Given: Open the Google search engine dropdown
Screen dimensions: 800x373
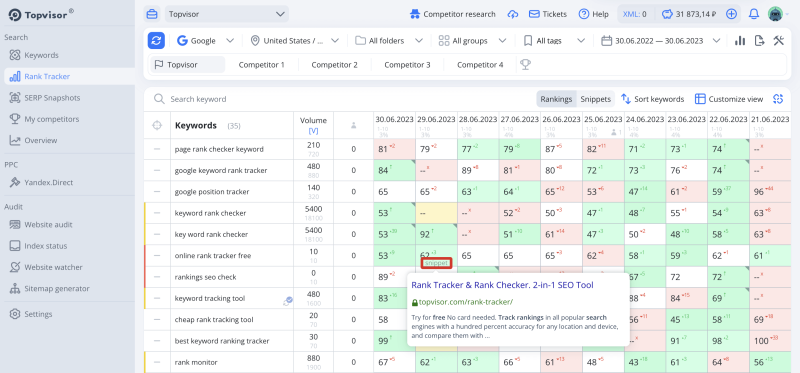Looking at the screenshot, I should (x=205, y=41).
